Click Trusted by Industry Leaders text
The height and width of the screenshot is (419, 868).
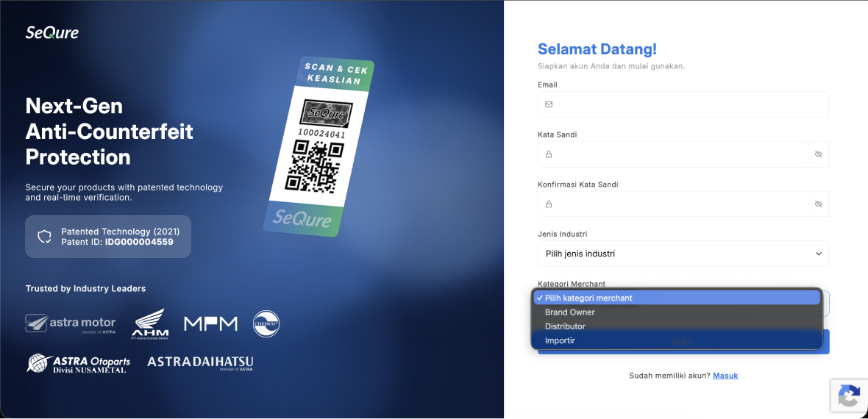[x=86, y=288]
